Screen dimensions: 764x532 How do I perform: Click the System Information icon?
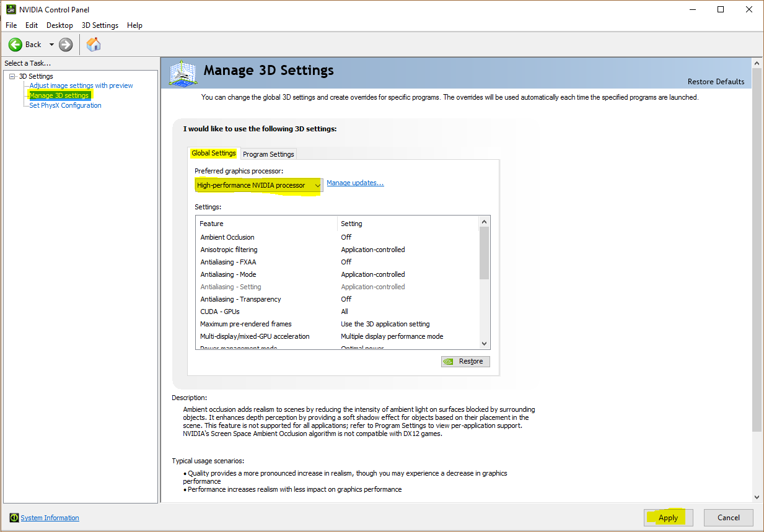pos(14,518)
